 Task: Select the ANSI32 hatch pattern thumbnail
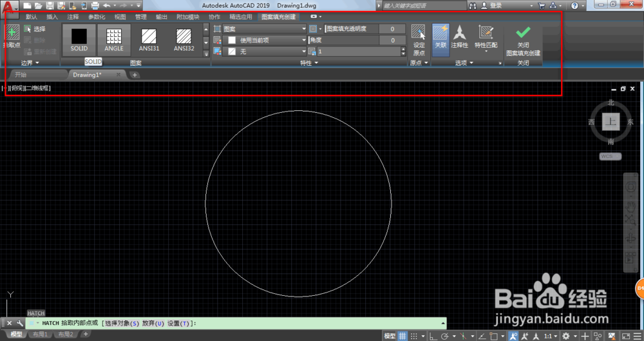[x=184, y=40]
